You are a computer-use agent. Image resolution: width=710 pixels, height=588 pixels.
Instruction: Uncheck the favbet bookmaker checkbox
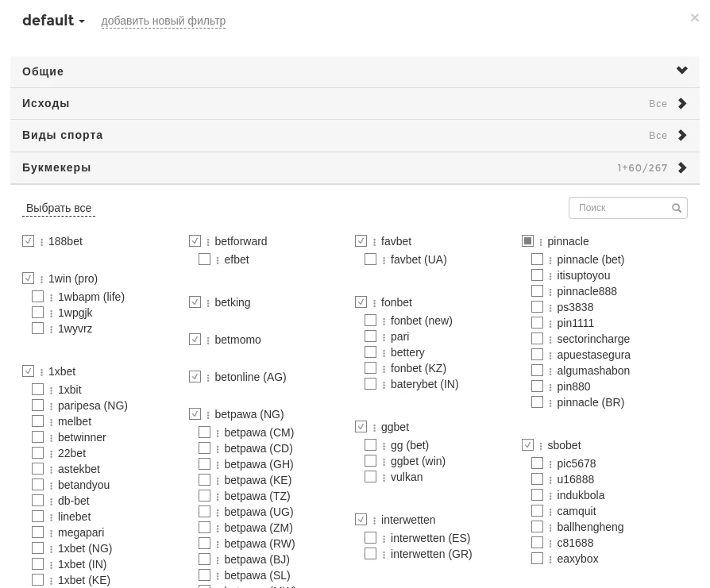(x=361, y=241)
